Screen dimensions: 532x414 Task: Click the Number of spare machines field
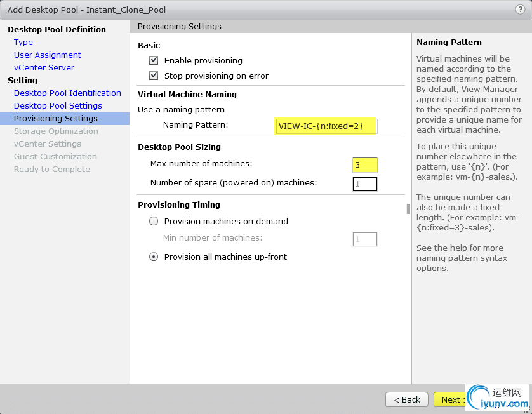(365, 184)
